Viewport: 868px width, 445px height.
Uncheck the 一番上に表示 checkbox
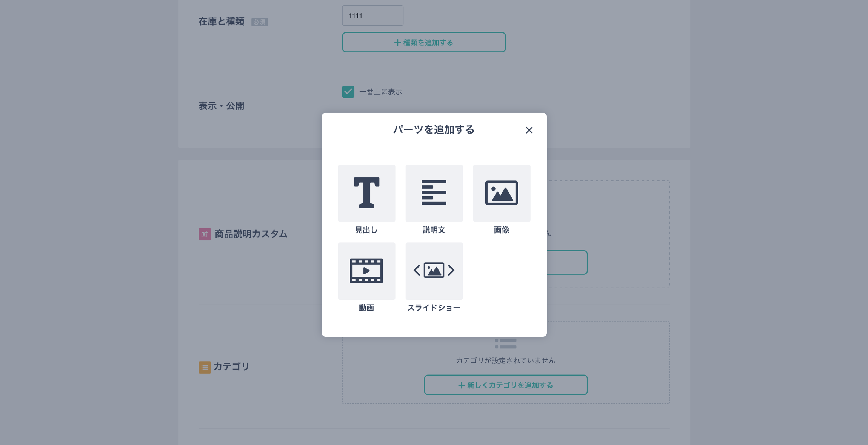pos(348,92)
